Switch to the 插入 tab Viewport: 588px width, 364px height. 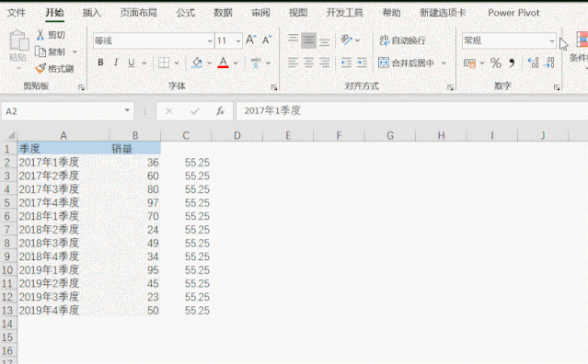coord(92,13)
